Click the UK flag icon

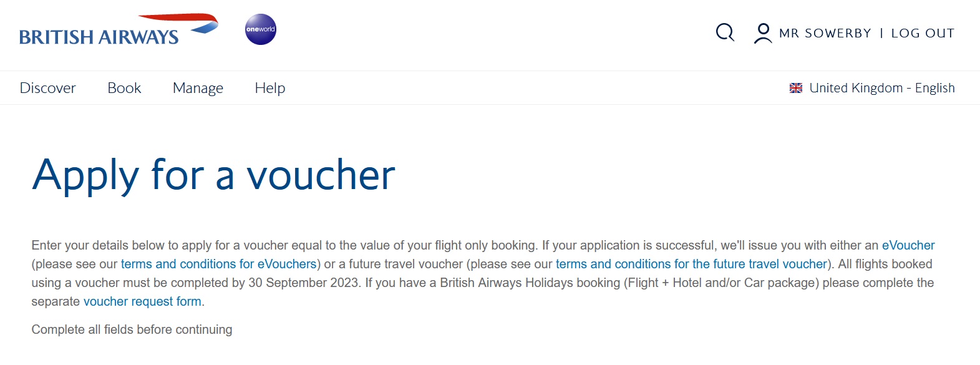[x=796, y=88]
